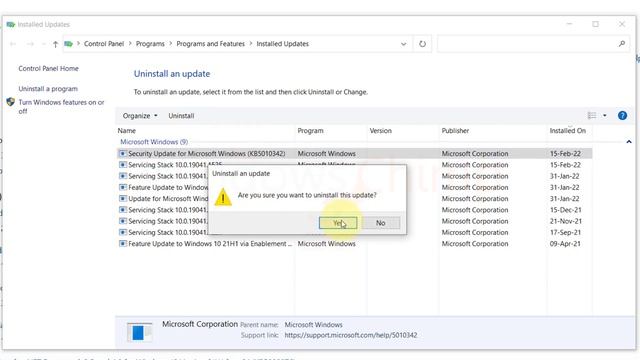Screen dimensions: 640x360
Task: Open Uninstall a program link
Action: [x=48, y=89]
